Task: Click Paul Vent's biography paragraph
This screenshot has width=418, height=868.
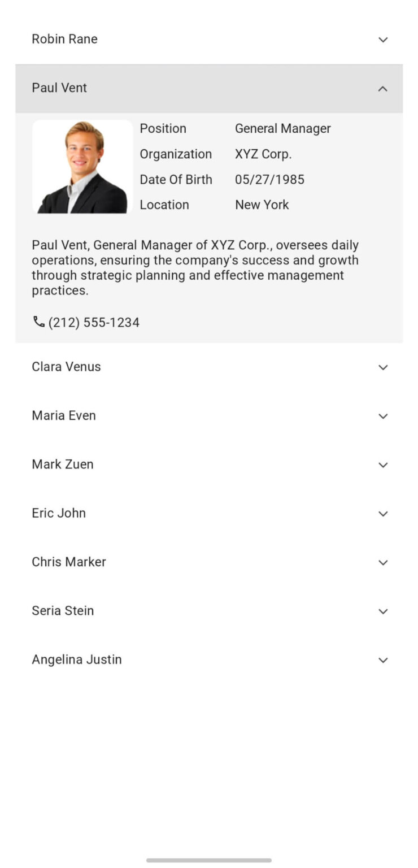Action: click(195, 267)
